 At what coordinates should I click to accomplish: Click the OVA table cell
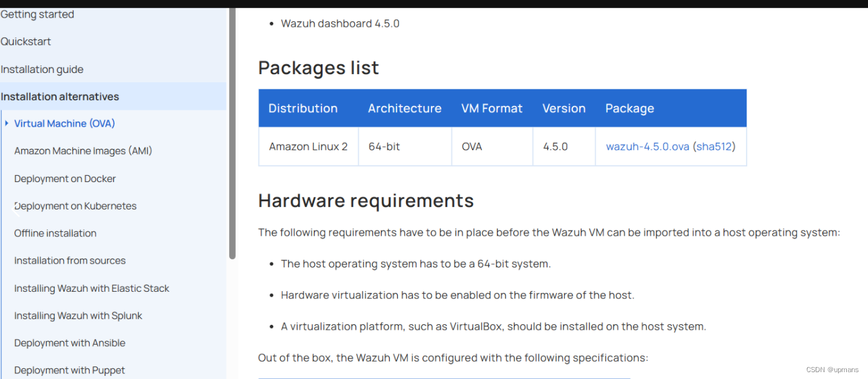[x=493, y=146]
